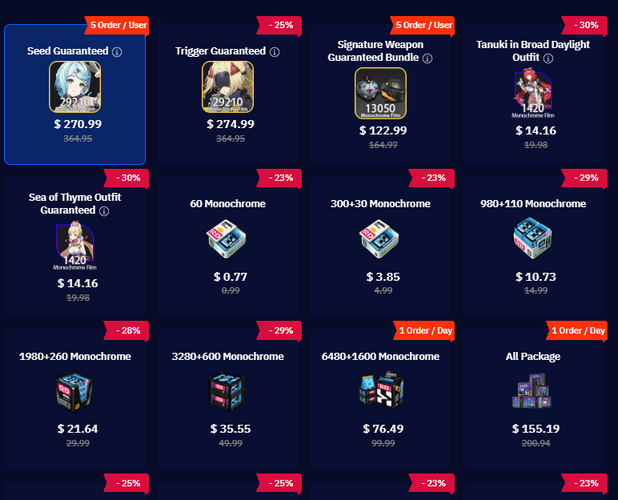618x500 pixels.
Task: Select the 980+110 Monochrome crate icon
Action: [x=533, y=238]
